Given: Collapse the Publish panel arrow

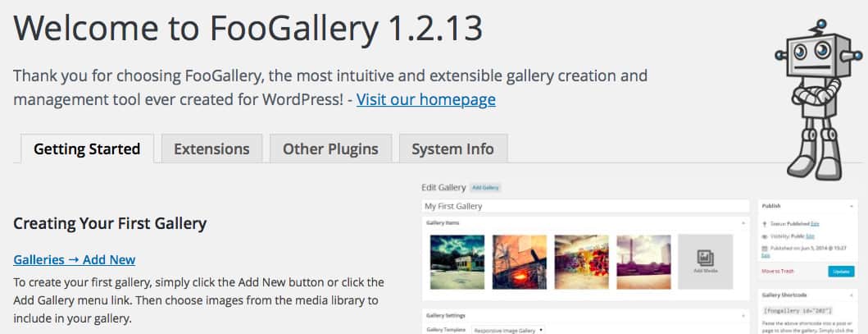Looking at the screenshot, I should (x=852, y=207).
